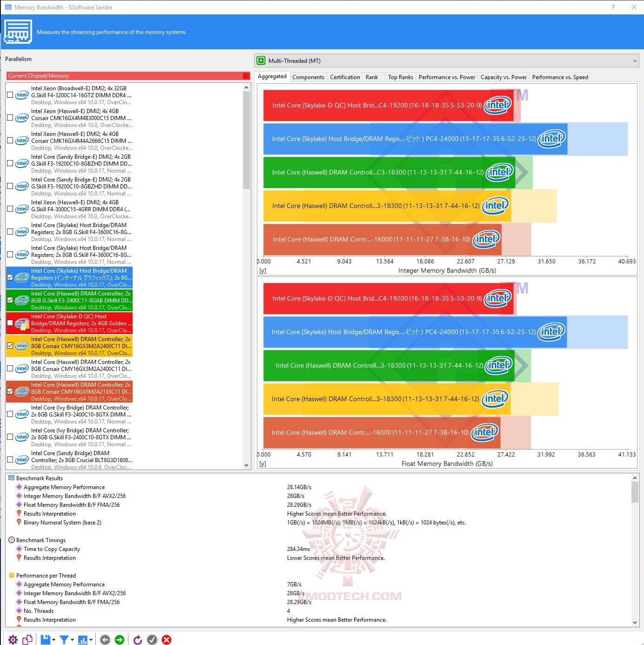Click the purple refresh icon
Image resolution: width=644 pixels, height=645 pixels.
tap(138, 640)
